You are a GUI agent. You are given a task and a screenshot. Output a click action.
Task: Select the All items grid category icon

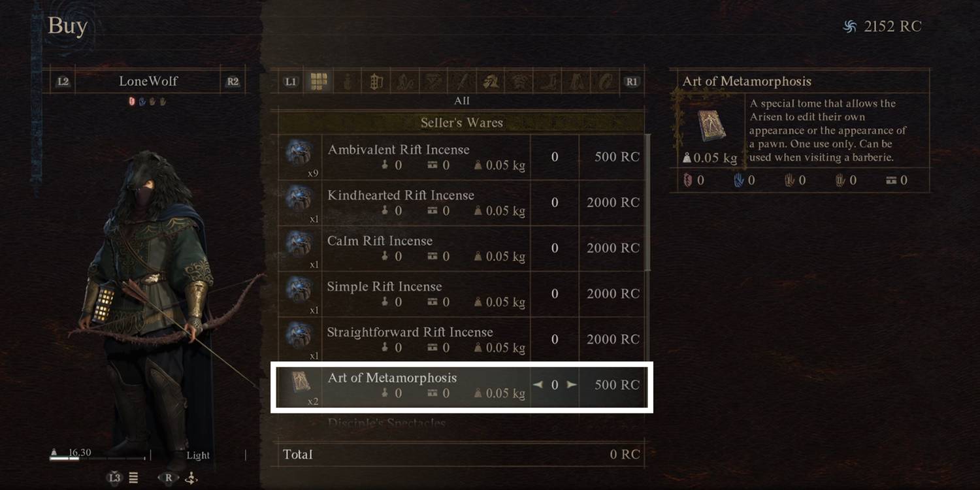[x=318, y=82]
